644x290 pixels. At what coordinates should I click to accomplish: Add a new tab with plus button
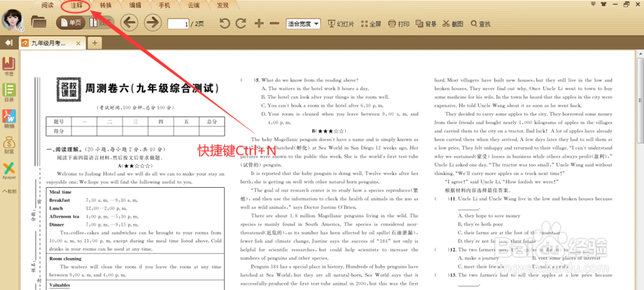[95, 43]
